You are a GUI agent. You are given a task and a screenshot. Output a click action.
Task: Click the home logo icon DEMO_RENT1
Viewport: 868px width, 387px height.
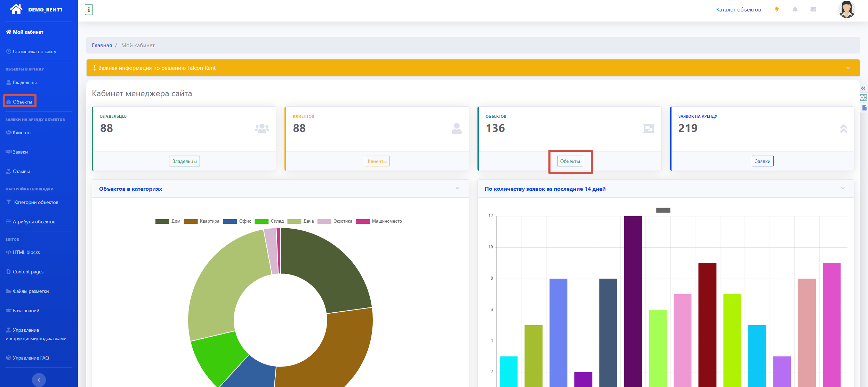[16, 9]
